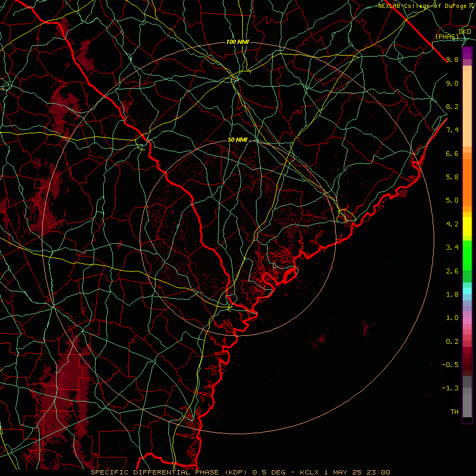Click the "DKD" legend unit label
Screen dimensions: 476x476
point(465,32)
